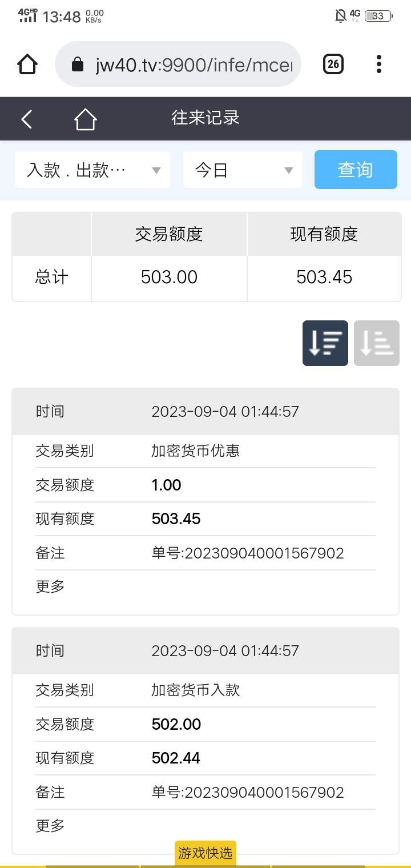Tap the house icon in the page header
Viewport: 411px width, 868px height.
(85, 119)
